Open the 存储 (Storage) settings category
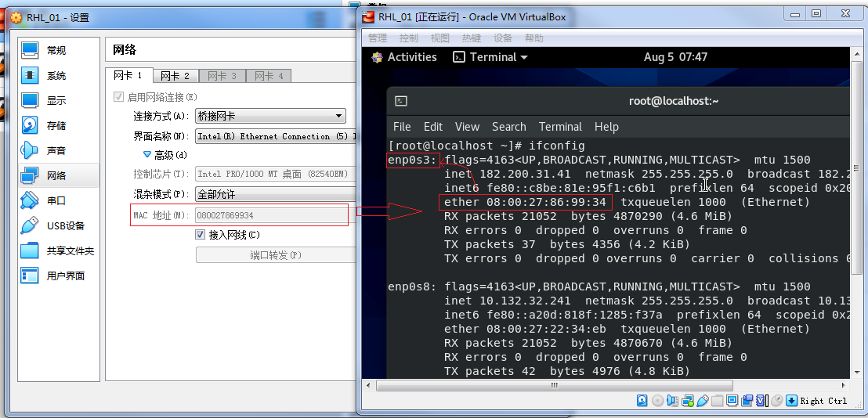The width and height of the screenshot is (868, 418). tap(57, 125)
